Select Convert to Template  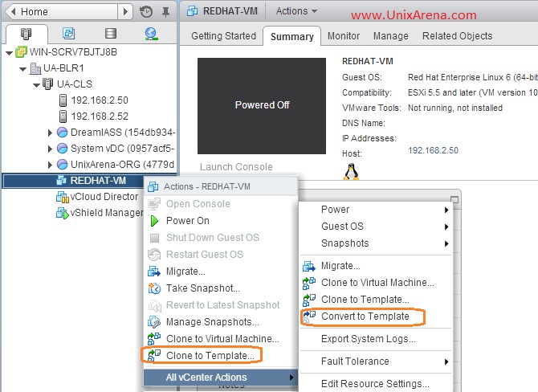coord(365,316)
